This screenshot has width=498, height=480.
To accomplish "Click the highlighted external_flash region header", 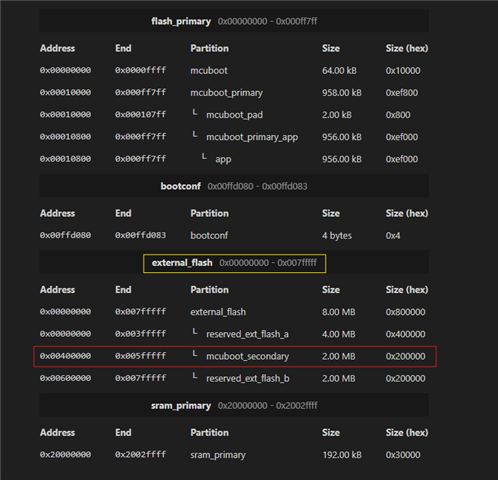I will (234, 263).
